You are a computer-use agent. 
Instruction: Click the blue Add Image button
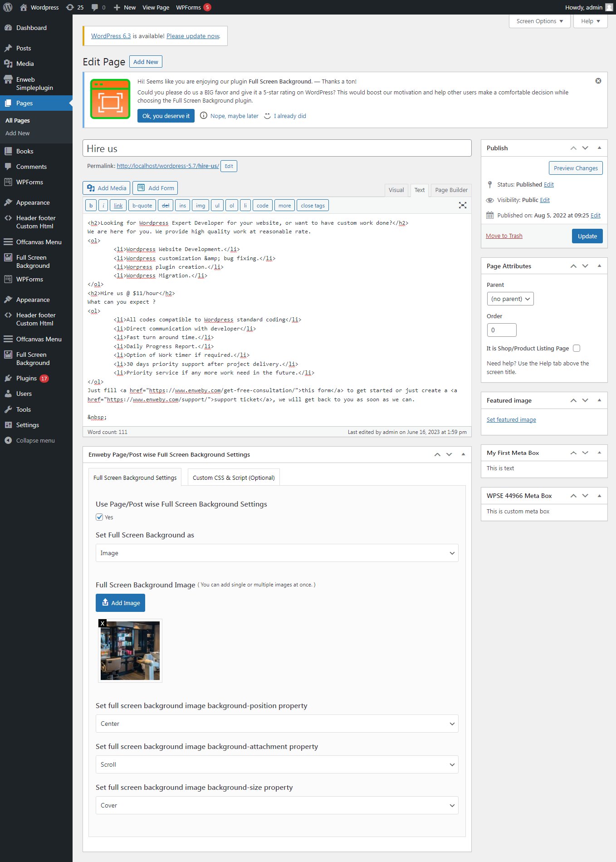(120, 603)
